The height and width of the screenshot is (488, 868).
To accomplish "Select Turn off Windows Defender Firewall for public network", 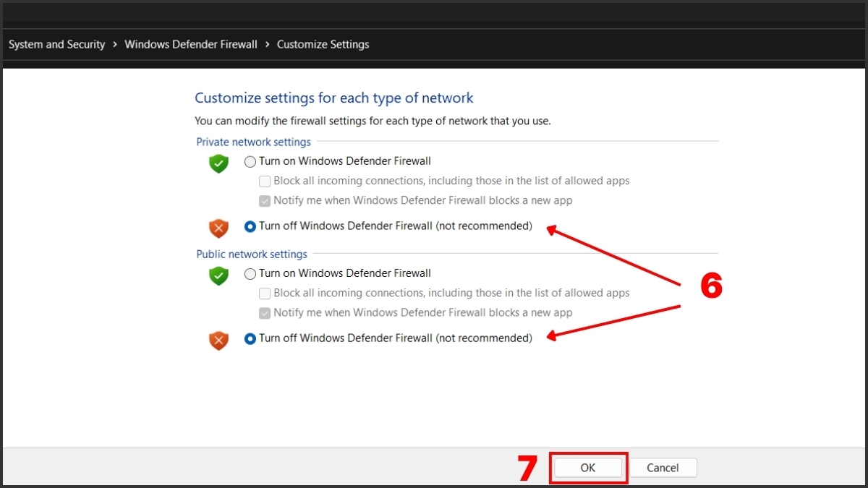I will coord(250,338).
